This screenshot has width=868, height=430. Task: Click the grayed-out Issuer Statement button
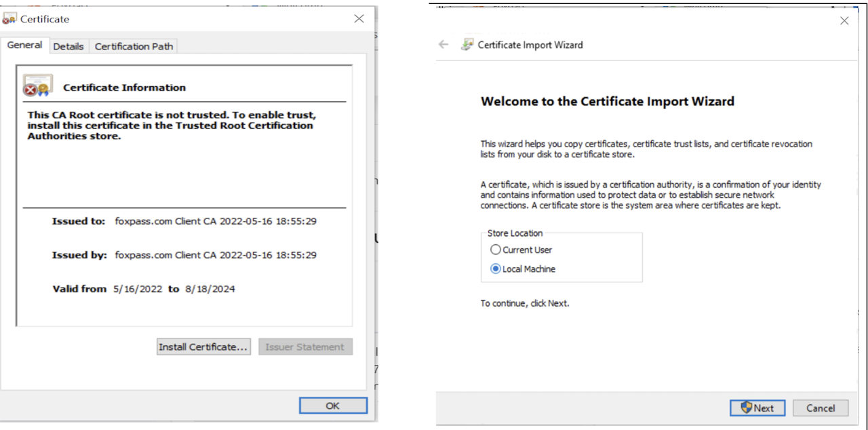(305, 347)
